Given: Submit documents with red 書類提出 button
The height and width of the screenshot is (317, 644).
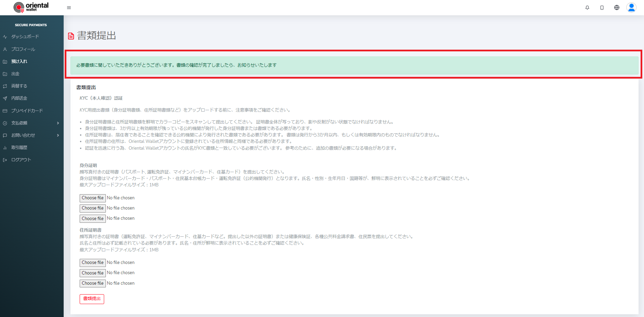Looking at the screenshot, I should point(92,299).
